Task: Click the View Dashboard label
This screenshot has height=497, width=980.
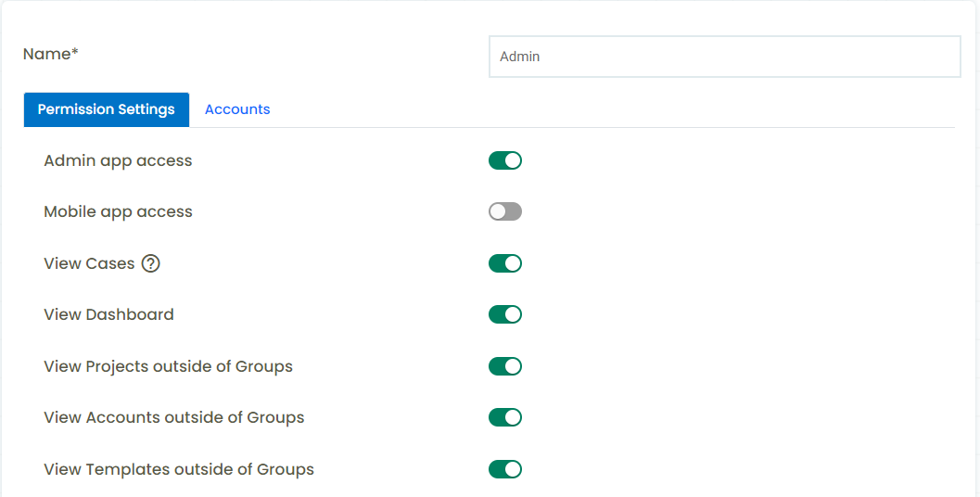Action: [x=108, y=314]
